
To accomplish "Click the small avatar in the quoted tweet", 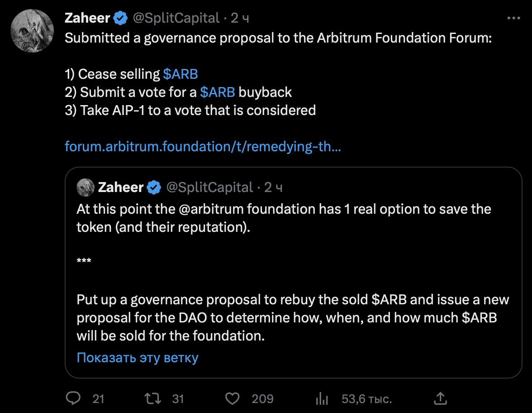I will (x=85, y=187).
